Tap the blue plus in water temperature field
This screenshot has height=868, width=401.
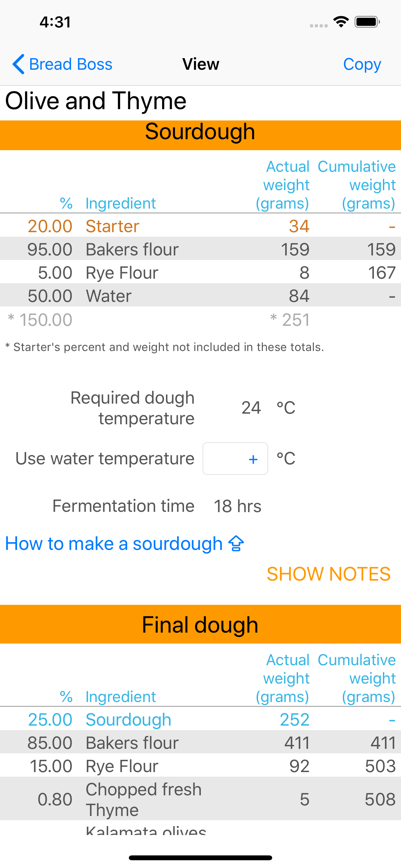click(x=253, y=459)
